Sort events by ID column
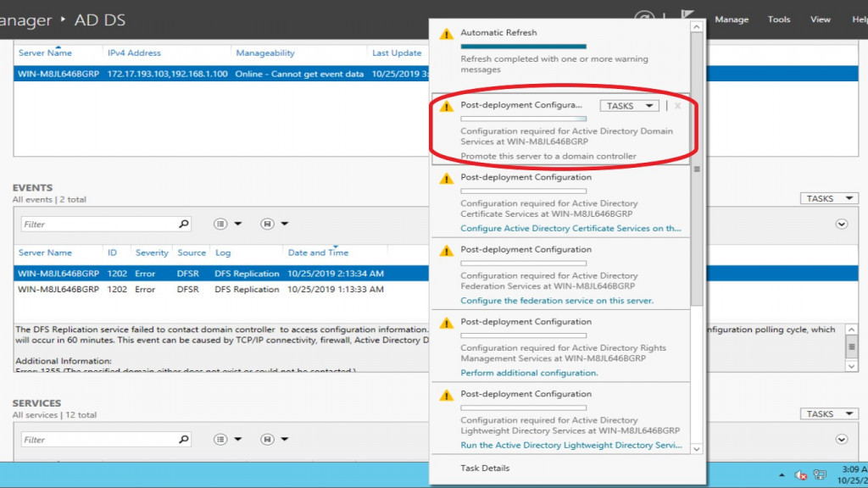The height and width of the screenshot is (488, 868). pyautogui.click(x=113, y=252)
